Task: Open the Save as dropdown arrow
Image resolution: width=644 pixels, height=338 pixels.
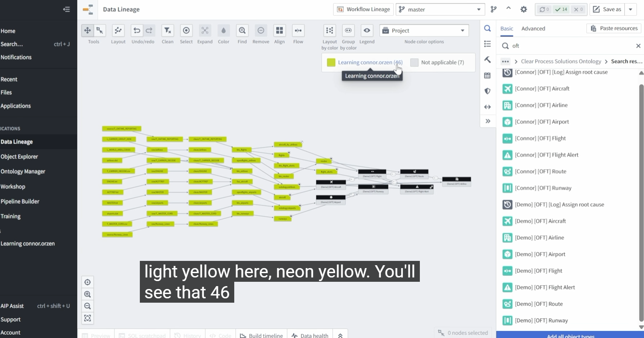Action: 631,9
